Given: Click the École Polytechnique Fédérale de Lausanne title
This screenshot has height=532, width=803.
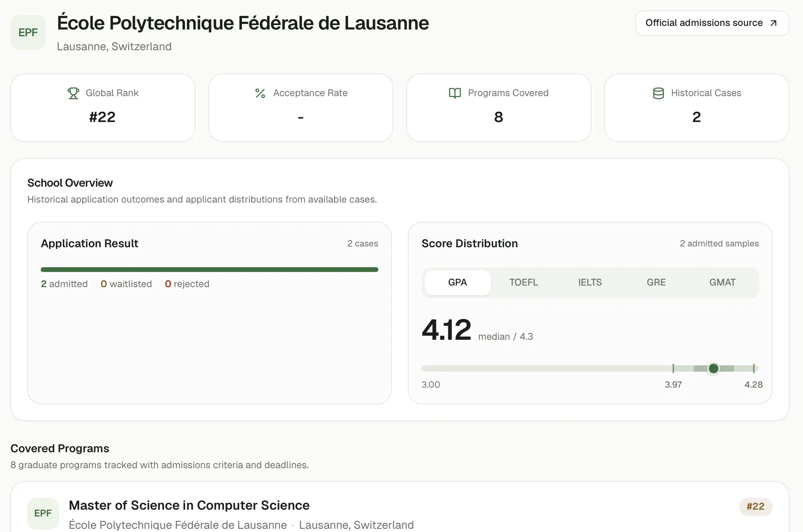Looking at the screenshot, I should [x=243, y=23].
